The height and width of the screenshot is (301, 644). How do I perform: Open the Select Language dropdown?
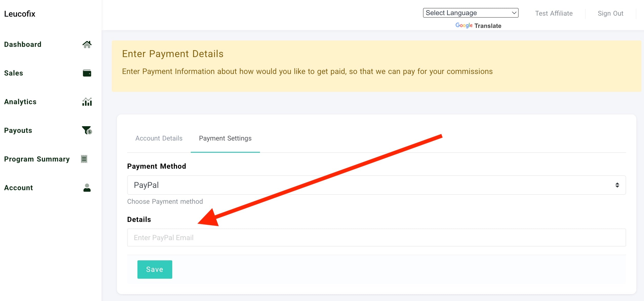click(470, 13)
